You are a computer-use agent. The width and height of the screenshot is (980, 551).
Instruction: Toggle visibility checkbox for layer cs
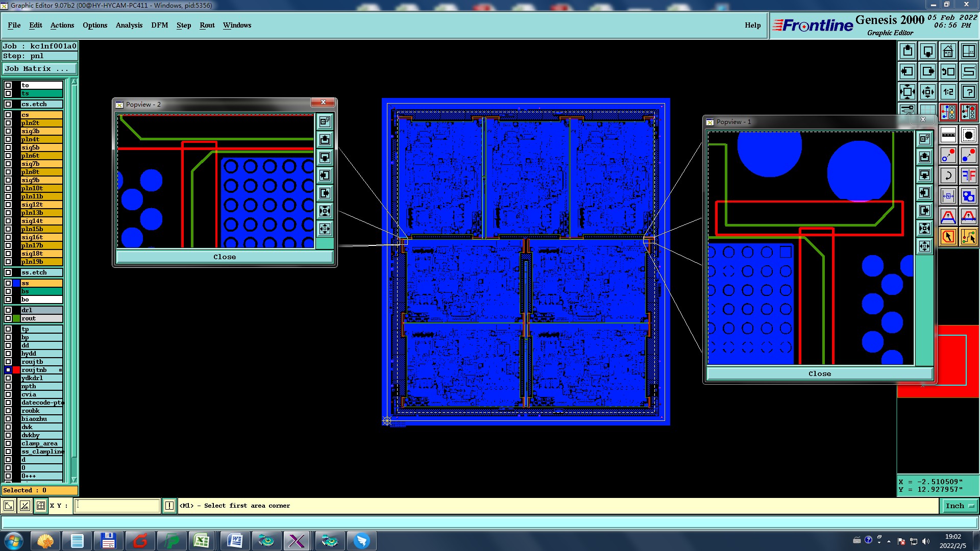pyautogui.click(x=8, y=115)
